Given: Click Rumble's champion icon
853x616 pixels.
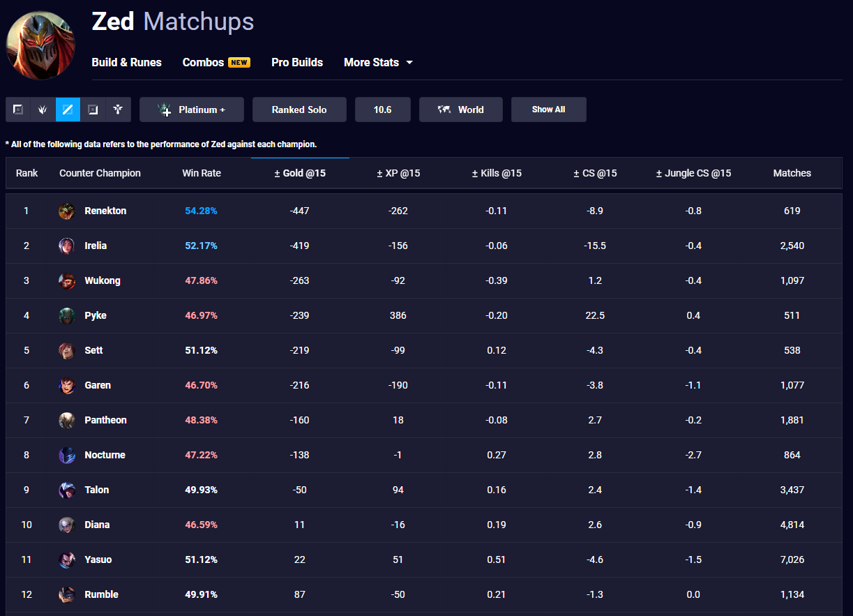Looking at the screenshot, I should point(67,594).
